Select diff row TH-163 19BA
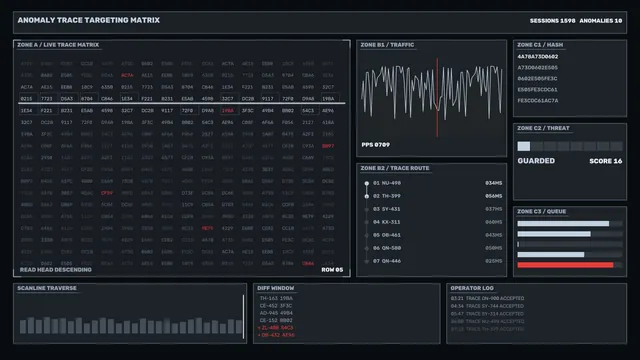Viewport: 640px width, 360px height. click(276, 298)
